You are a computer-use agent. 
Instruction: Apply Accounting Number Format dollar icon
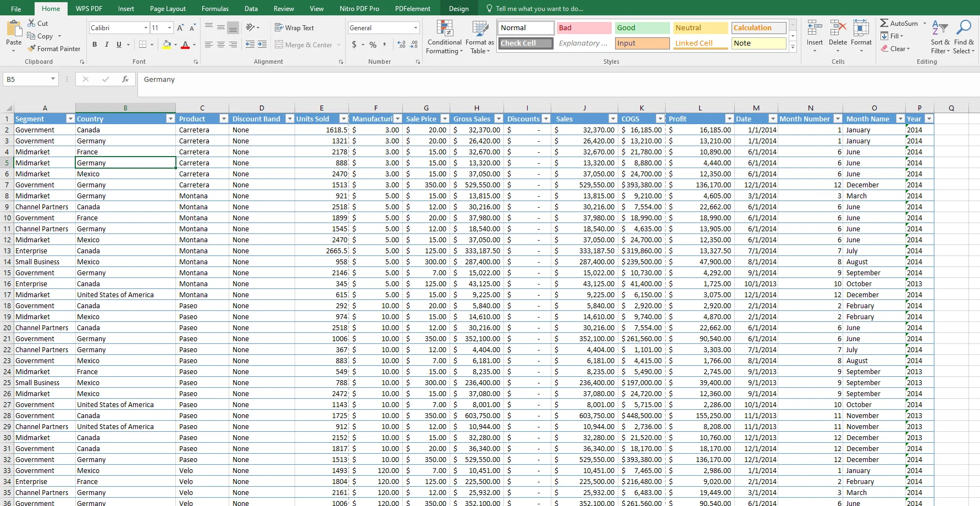354,45
